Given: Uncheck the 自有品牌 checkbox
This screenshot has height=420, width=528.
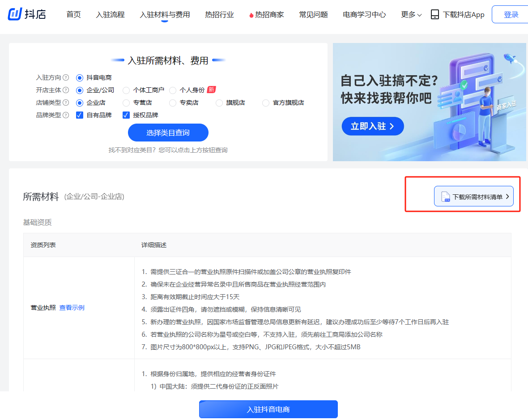Looking at the screenshot, I should coord(80,115).
